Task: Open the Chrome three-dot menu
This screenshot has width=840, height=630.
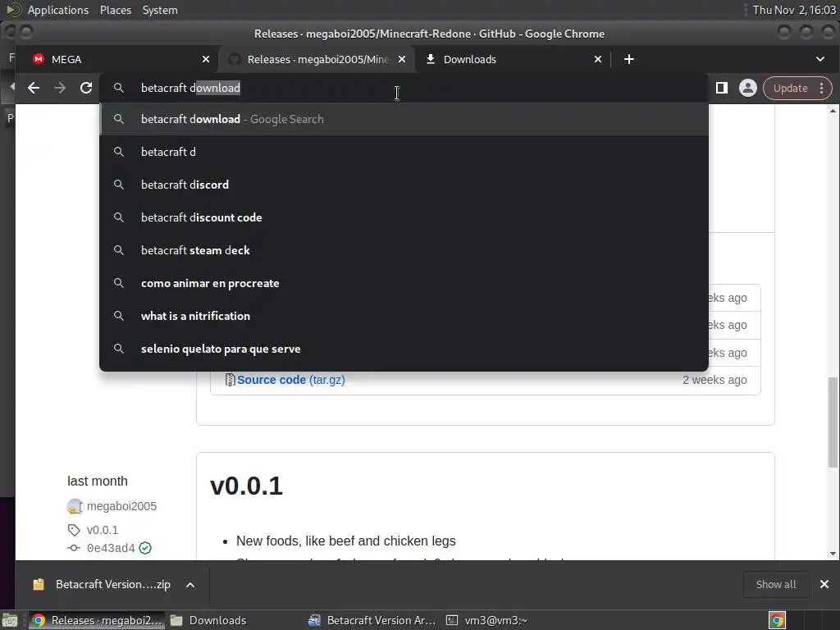Action: click(822, 89)
